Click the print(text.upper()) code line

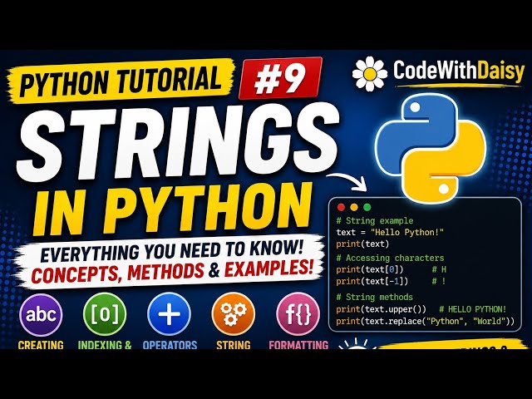(x=381, y=309)
